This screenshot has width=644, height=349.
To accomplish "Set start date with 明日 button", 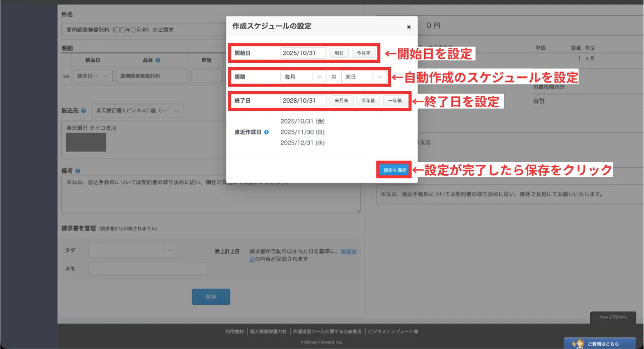I will pos(339,52).
